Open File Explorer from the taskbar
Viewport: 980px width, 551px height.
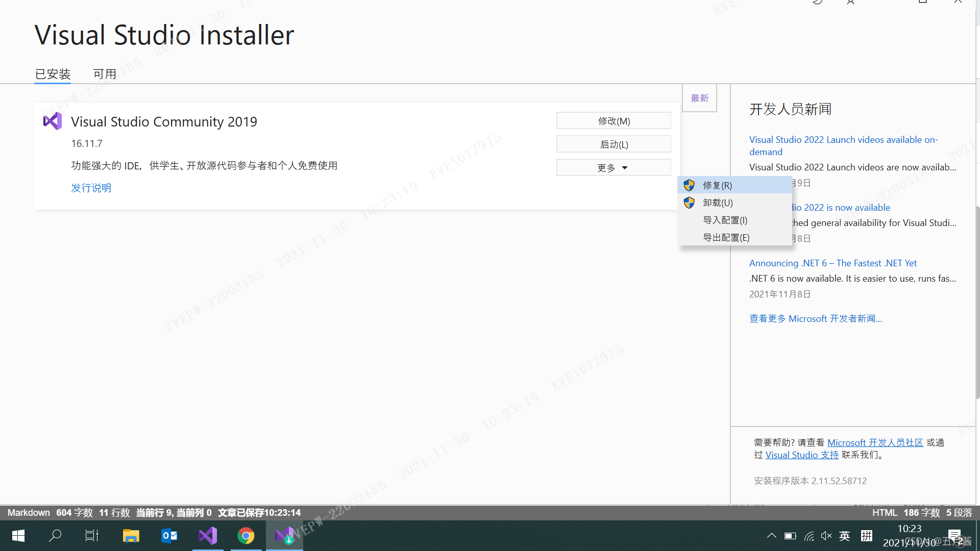pyautogui.click(x=131, y=535)
